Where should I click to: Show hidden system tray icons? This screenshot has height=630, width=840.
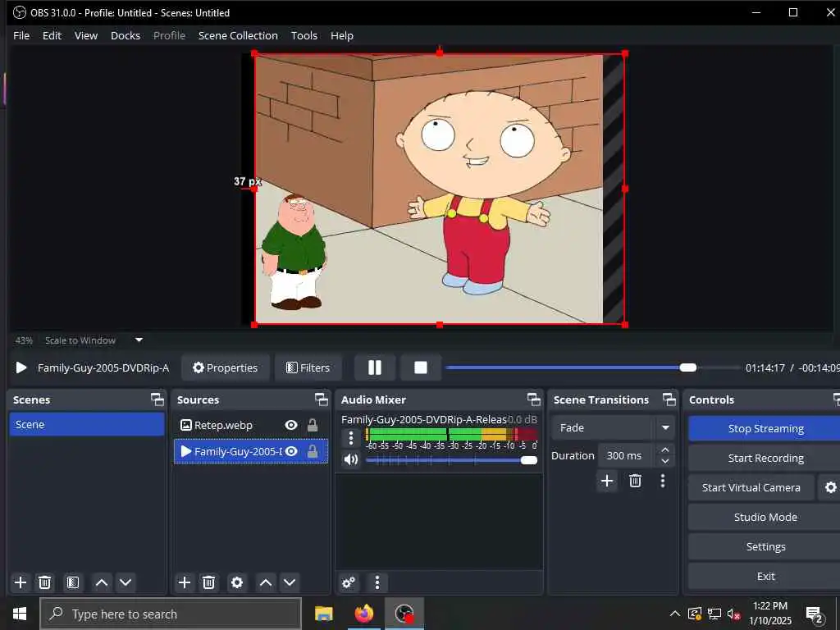click(x=675, y=614)
